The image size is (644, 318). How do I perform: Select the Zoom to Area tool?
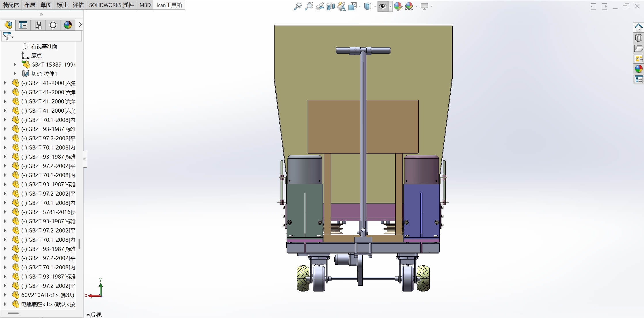[x=308, y=6]
